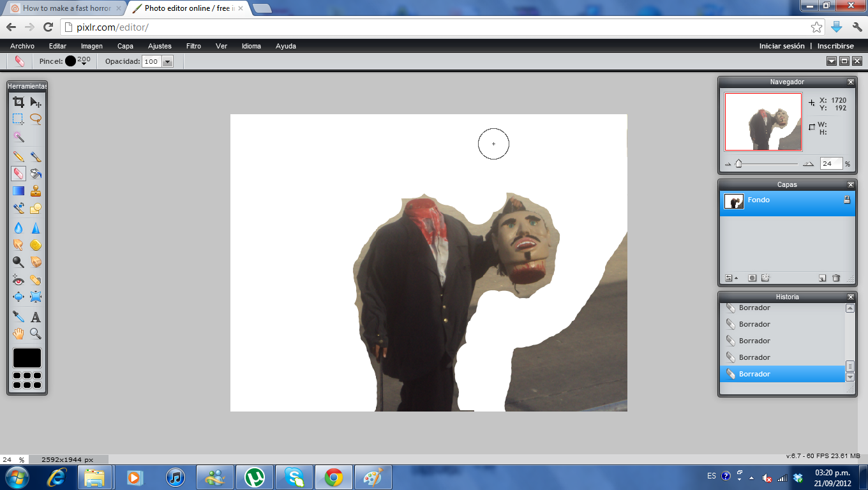
Task: Click the Historia scrollbar up arrow
Action: coord(850,308)
